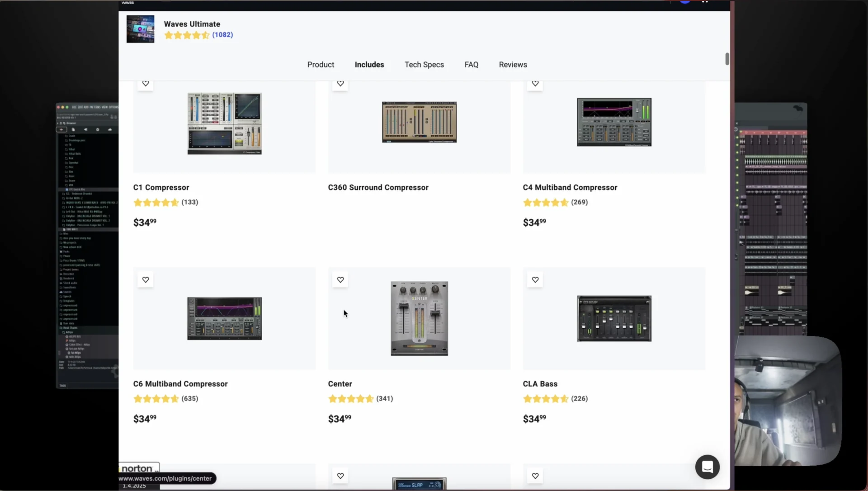
Task: Favorite the C4 Multiband Compressor via heart icon
Action: [x=535, y=83]
